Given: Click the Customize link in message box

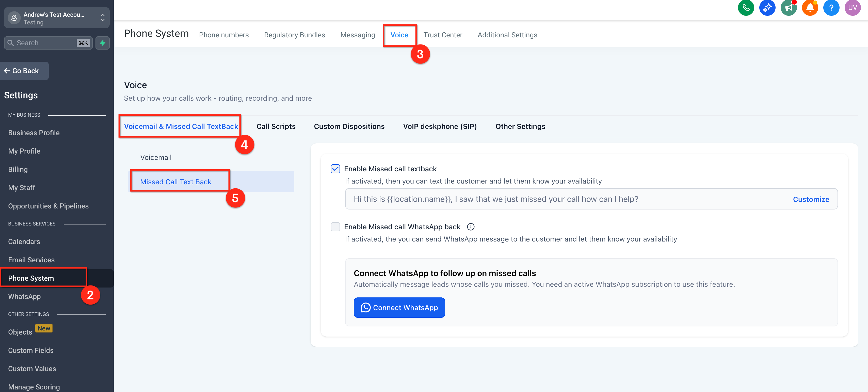Looking at the screenshot, I should point(811,199).
